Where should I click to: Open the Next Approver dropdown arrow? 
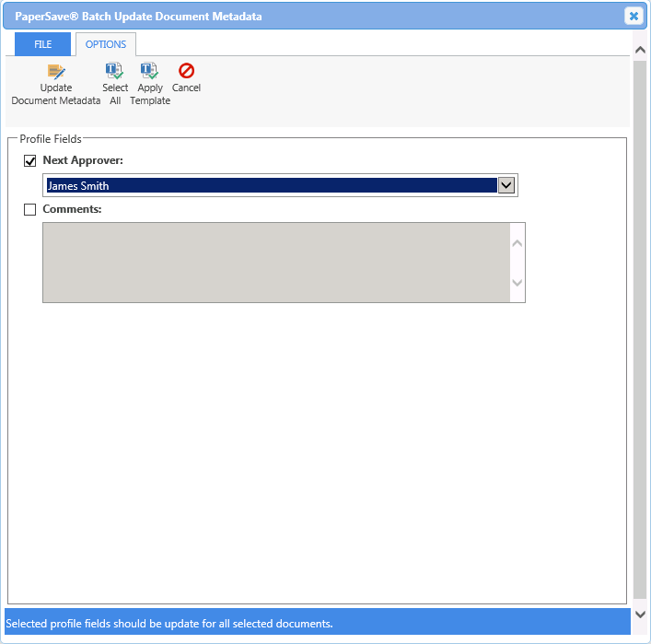pos(506,185)
